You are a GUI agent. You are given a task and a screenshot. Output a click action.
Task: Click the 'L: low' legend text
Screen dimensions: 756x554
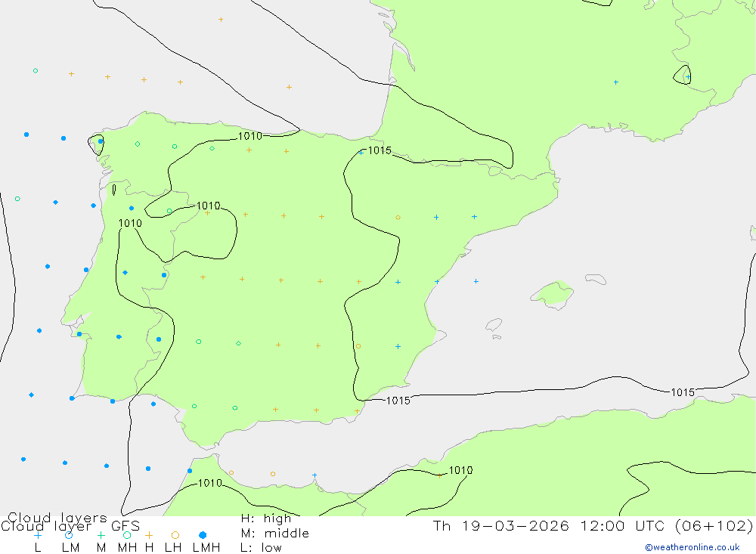coord(261,548)
